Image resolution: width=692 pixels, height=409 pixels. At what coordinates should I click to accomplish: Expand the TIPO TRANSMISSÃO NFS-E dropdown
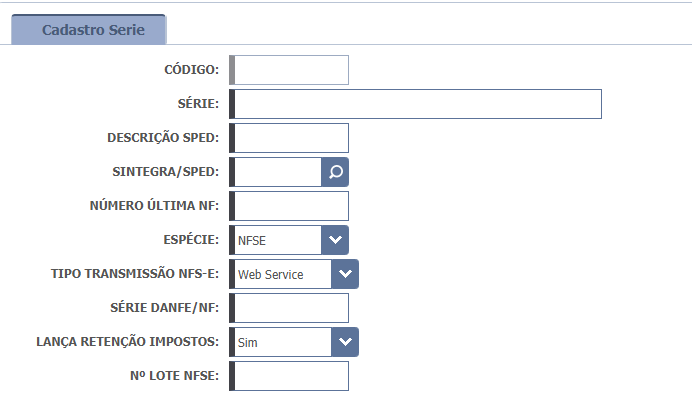point(345,274)
